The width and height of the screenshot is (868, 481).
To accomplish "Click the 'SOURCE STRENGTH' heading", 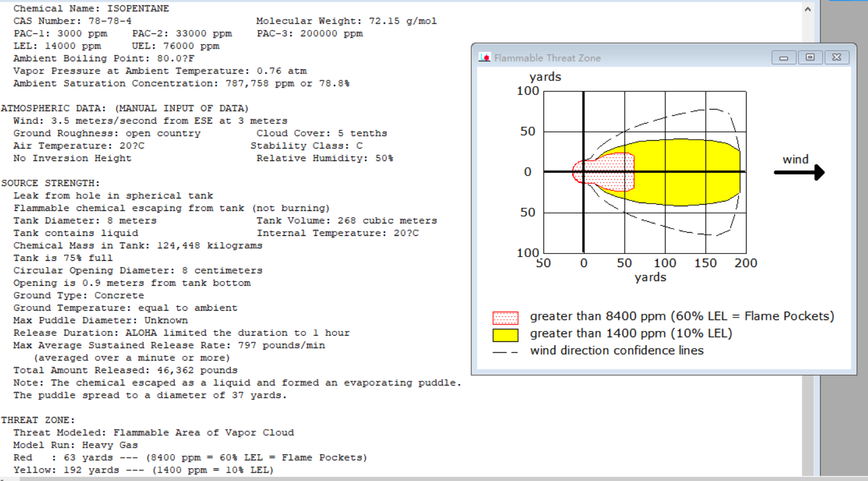I will click(50, 183).
